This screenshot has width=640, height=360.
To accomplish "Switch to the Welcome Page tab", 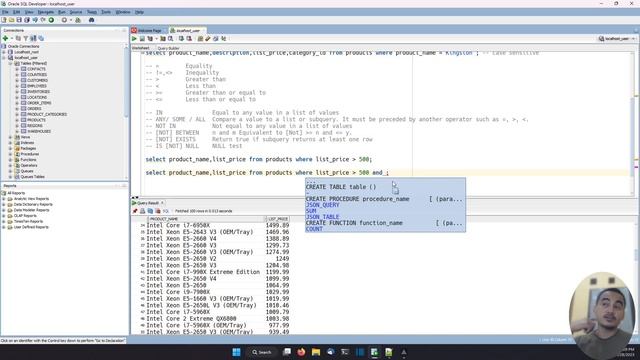I will pos(149,31).
